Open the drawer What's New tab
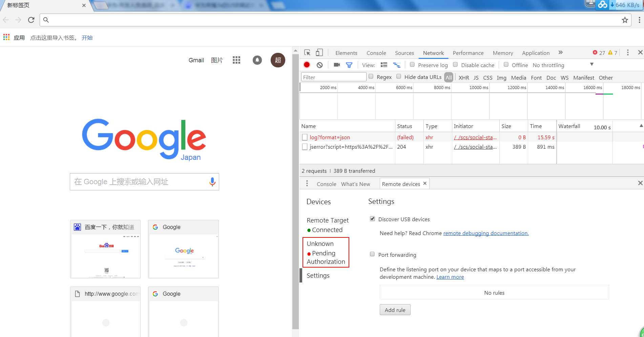The image size is (644, 337). (355, 184)
